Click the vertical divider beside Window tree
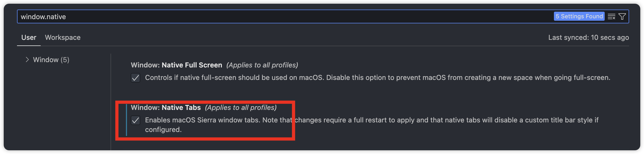The width and height of the screenshot is (644, 154). pyautogui.click(x=111, y=102)
